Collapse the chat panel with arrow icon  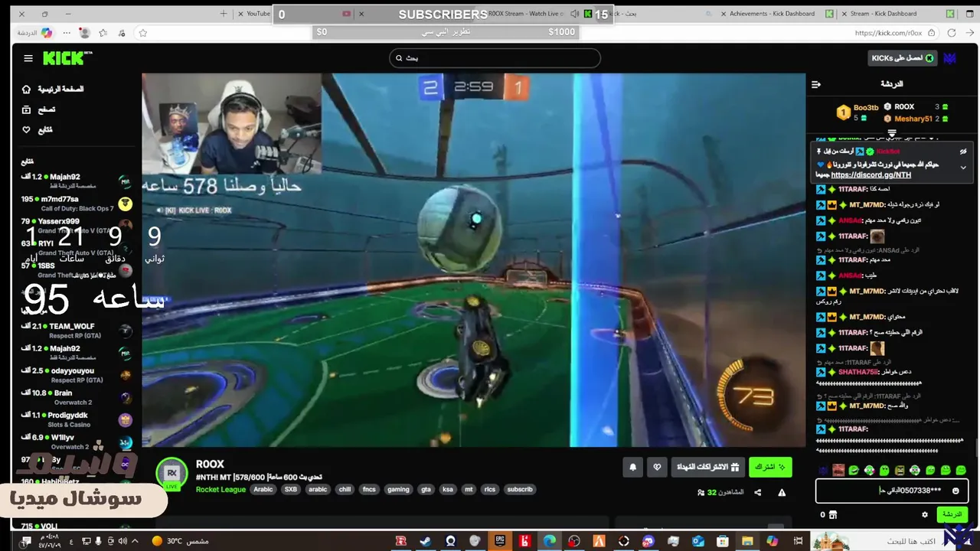pyautogui.click(x=816, y=84)
